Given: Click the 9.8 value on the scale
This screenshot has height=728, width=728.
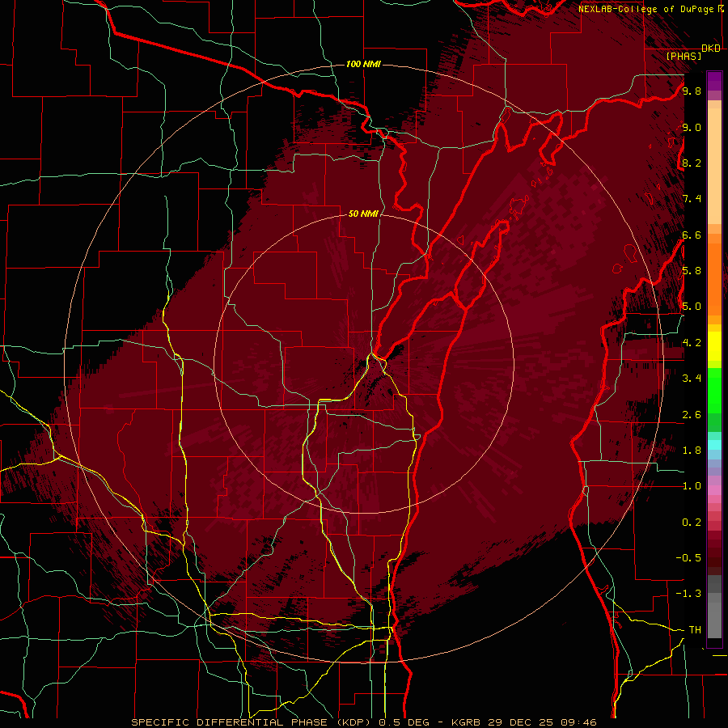Looking at the screenshot, I should [x=692, y=91].
